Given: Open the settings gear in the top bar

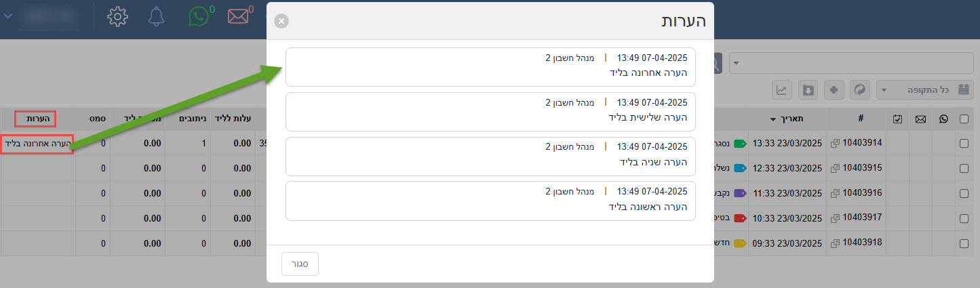Looking at the screenshot, I should point(118,17).
